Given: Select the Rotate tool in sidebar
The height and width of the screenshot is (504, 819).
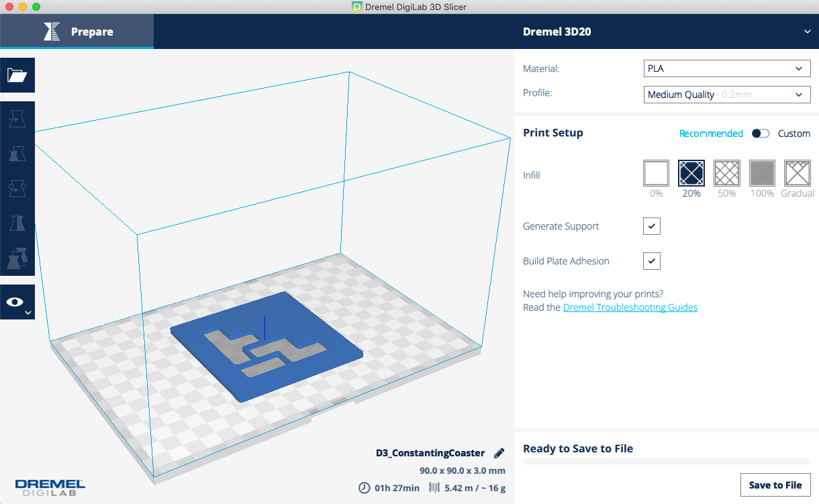Looking at the screenshot, I should (x=17, y=189).
